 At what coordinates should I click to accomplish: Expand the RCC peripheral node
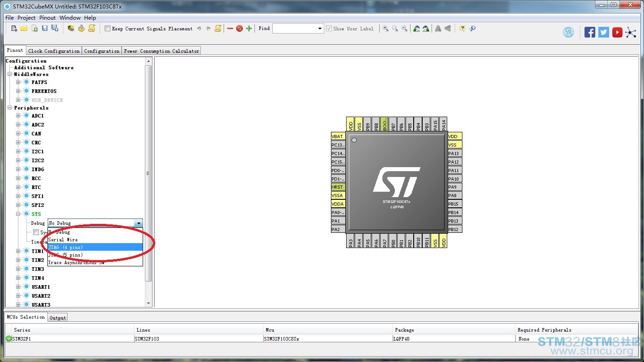click(x=18, y=178)
